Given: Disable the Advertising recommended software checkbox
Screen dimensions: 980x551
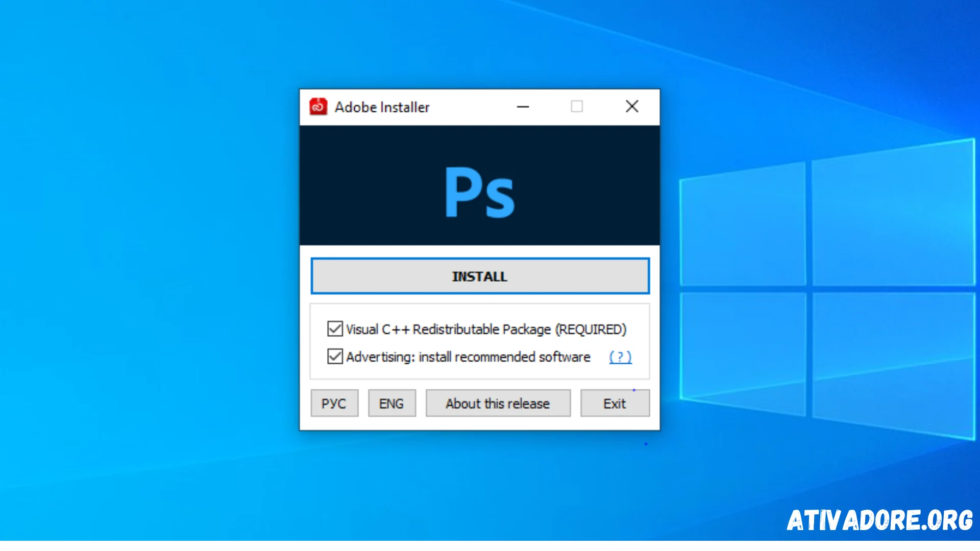Looking at the screenshot, I should point(334,357).
